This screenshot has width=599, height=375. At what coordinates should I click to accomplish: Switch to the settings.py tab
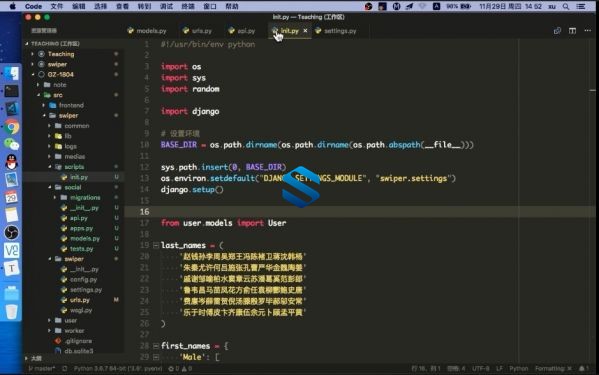pos(336,31)
